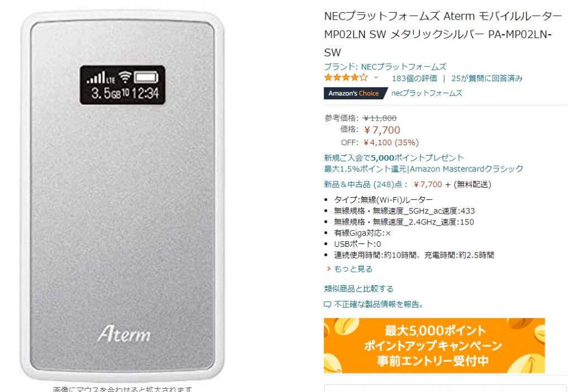Viewport: 572px width, 392px height.
Task: Click 類似商品と比較する compare link
Action: tap(359, 289)
